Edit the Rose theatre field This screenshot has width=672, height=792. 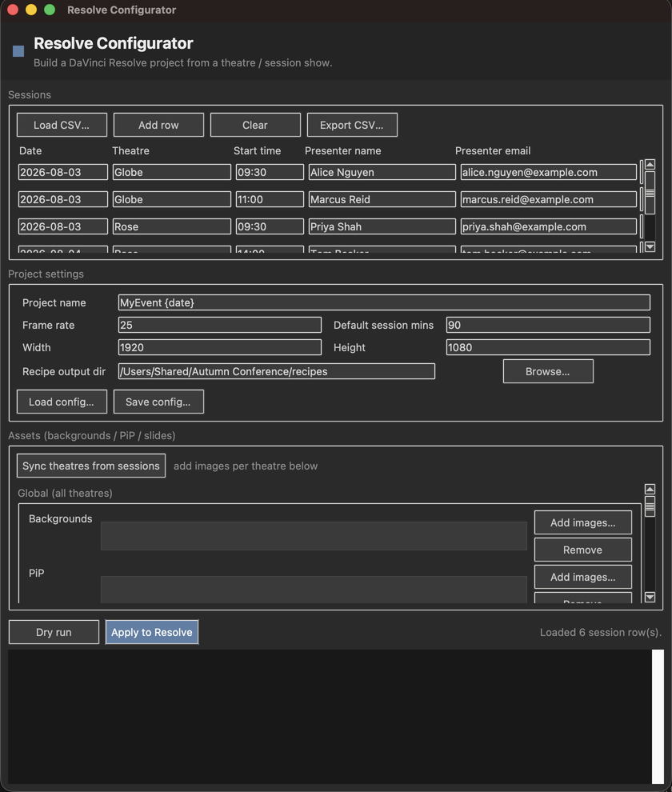(x=172, y=226)
